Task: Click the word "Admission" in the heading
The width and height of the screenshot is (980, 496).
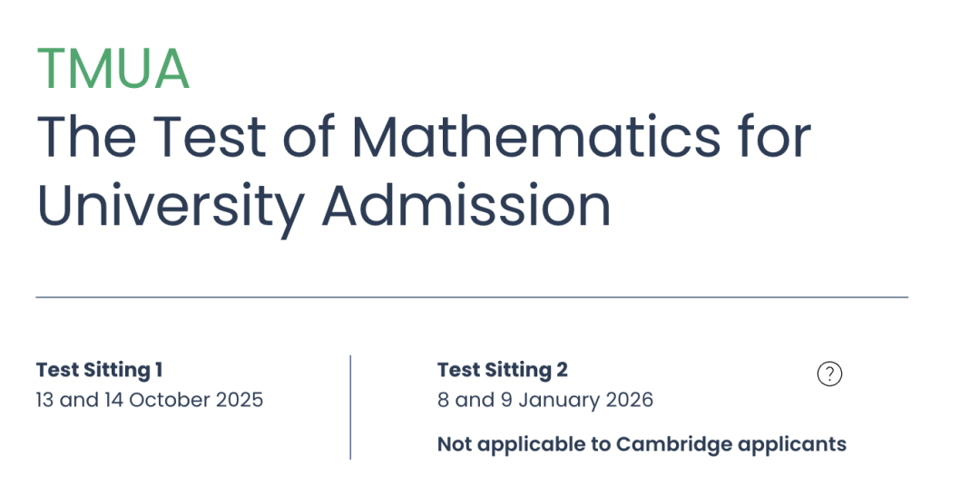Action: click(x=467, y=206)
